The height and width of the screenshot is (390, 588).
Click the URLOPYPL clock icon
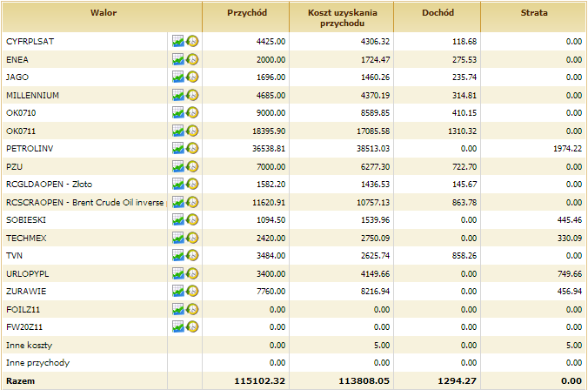pos(192,273)
